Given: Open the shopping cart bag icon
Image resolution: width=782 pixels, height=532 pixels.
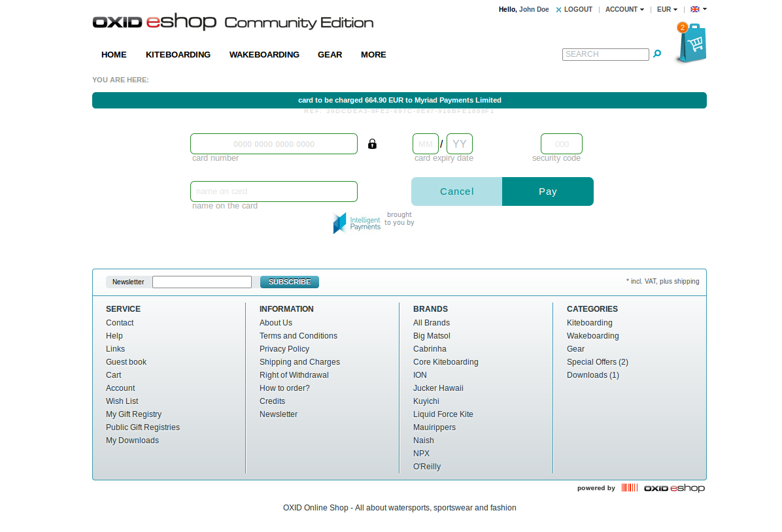Looking at the screenshot, I should (x=692, y=44).
